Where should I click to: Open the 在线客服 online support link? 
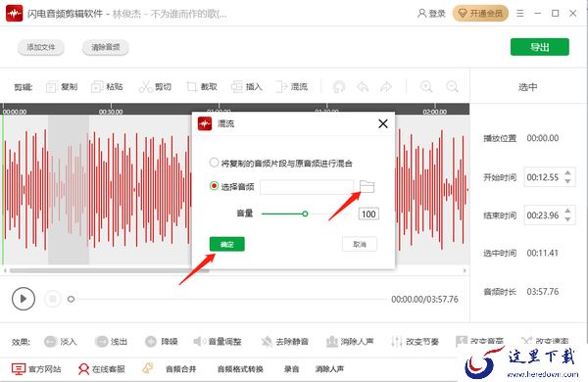click(101, 369)
